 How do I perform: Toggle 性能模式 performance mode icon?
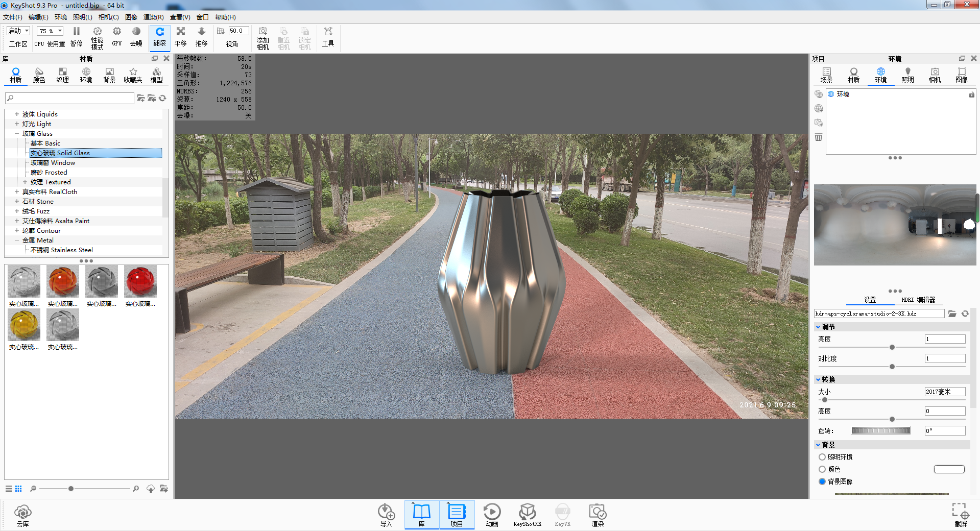[97, 38]
